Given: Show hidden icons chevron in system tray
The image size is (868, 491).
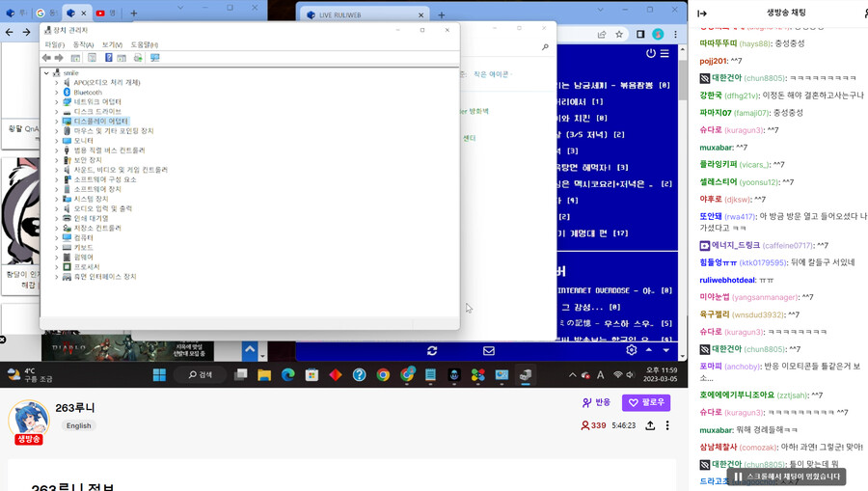Looking at the screenshot, I should [572, 375].
